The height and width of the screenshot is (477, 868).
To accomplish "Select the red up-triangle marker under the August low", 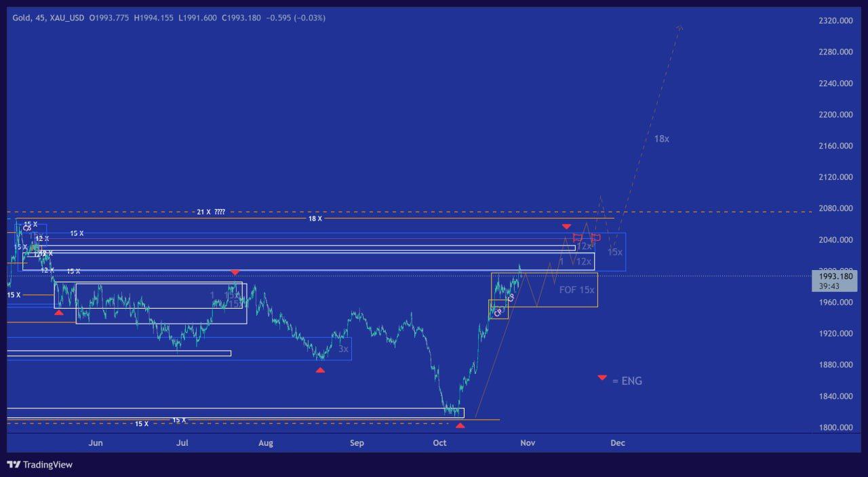I will 320,370.
